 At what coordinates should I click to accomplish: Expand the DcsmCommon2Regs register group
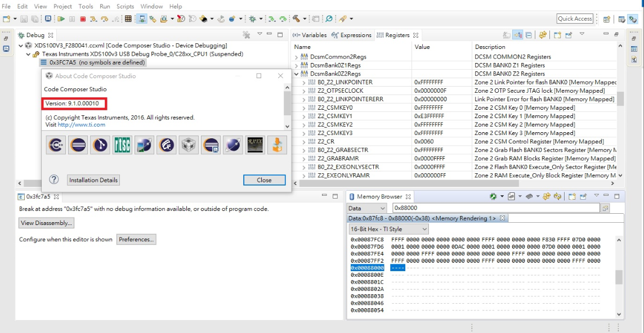click(x=297, y=57)
